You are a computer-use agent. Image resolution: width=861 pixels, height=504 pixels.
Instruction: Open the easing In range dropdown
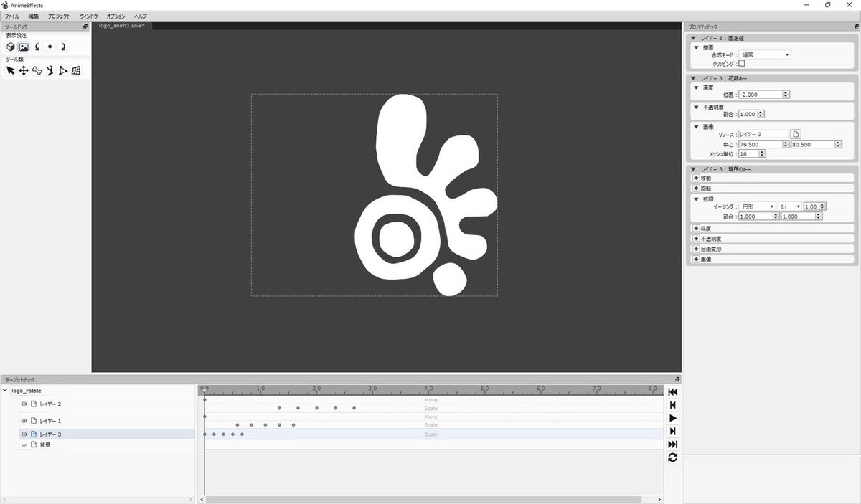[x=790, y=206]
